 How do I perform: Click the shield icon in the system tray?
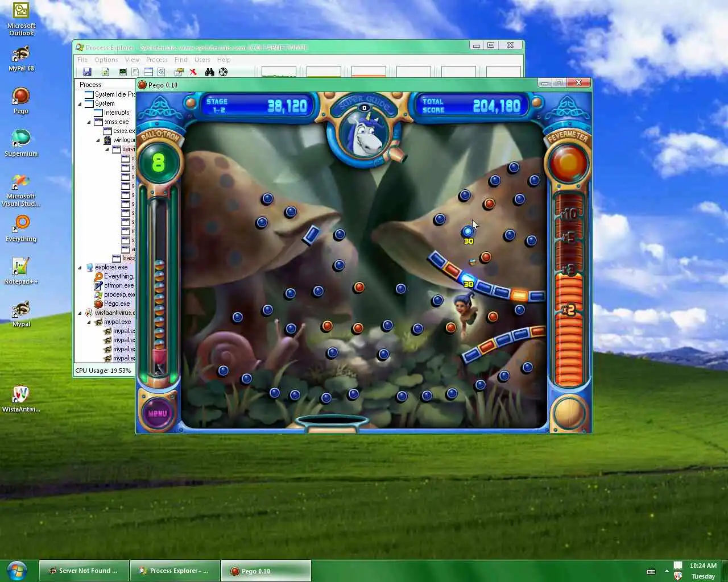(677, 576)
